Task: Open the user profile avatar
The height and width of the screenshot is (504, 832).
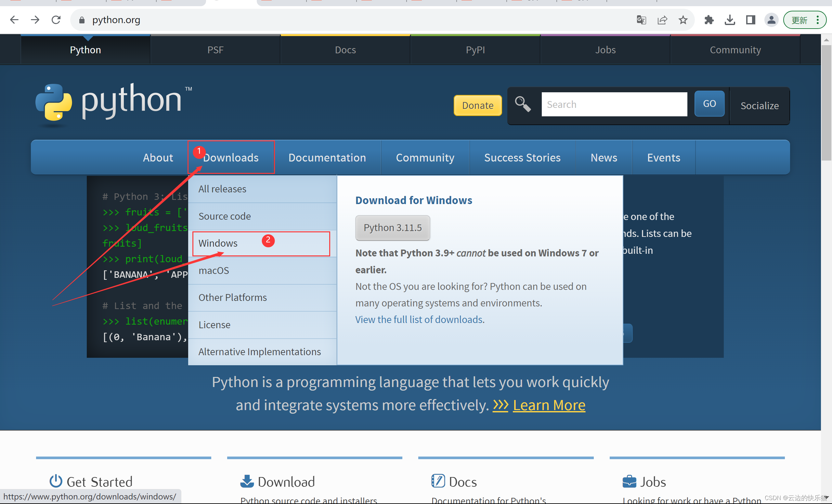Action: coord(771,20)
